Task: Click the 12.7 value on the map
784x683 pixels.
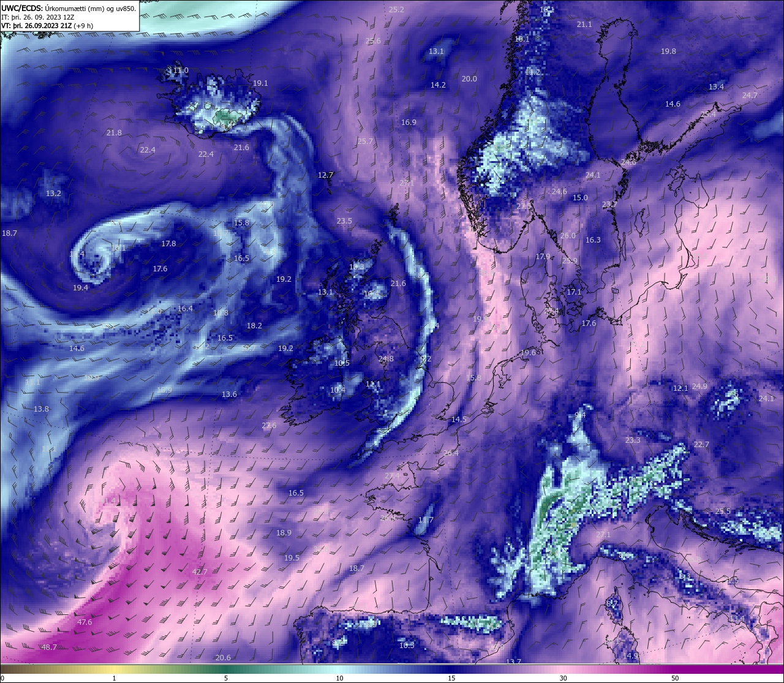Action: coord(326,175)
